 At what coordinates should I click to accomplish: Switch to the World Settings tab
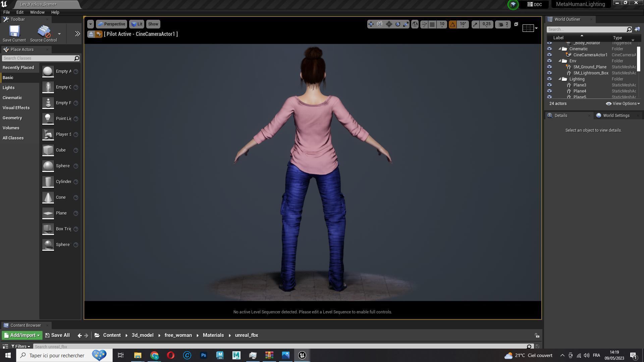pos(616,116)
